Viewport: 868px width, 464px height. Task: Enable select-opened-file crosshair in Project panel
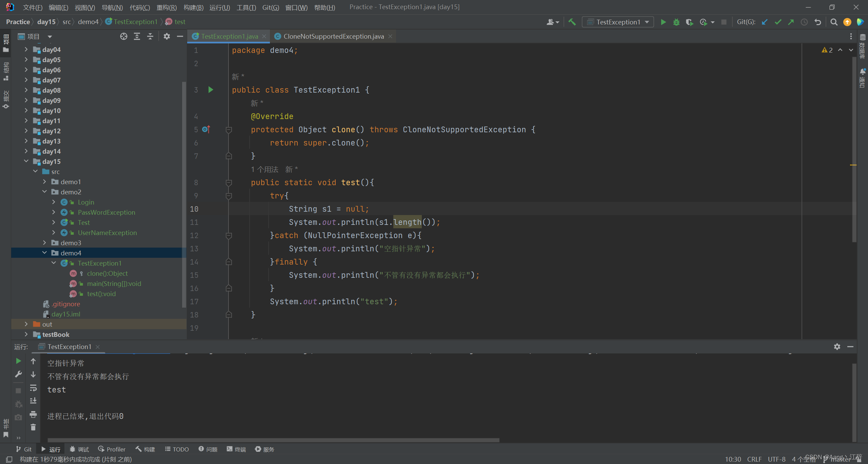click(x=123, y=36)
